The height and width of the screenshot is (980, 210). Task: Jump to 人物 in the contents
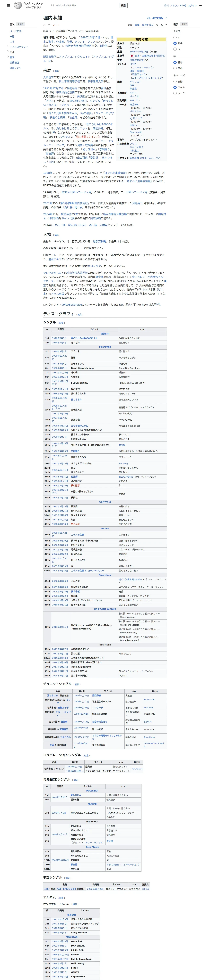point(12,41)
